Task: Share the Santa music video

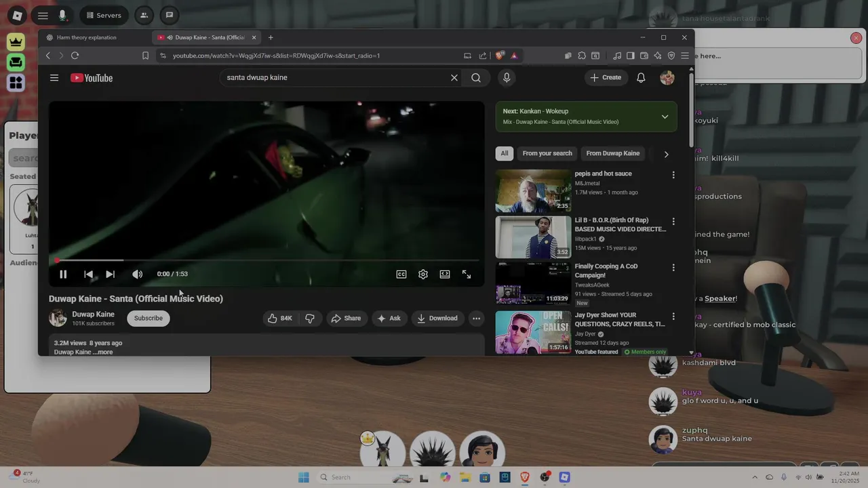Action: 347,318
